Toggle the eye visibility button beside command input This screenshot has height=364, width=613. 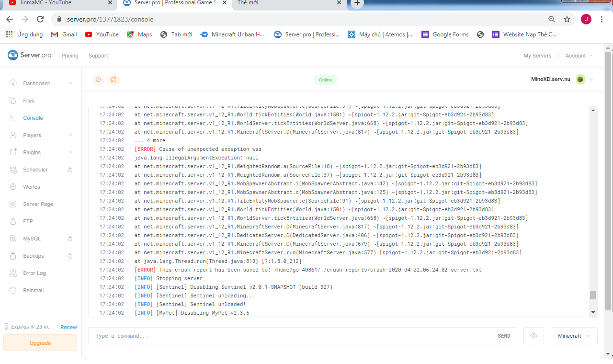tap(534, 336)
